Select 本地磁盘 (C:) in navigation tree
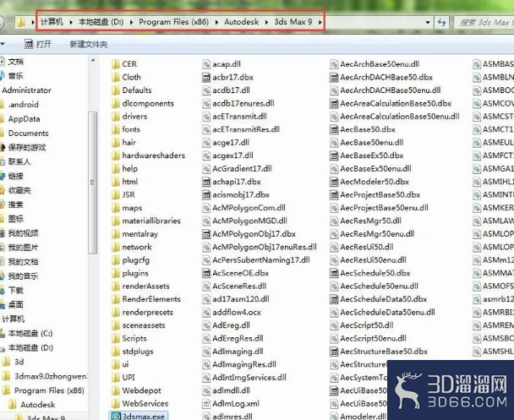This screenshot has width=514, height=420. (x=30, y=333)
